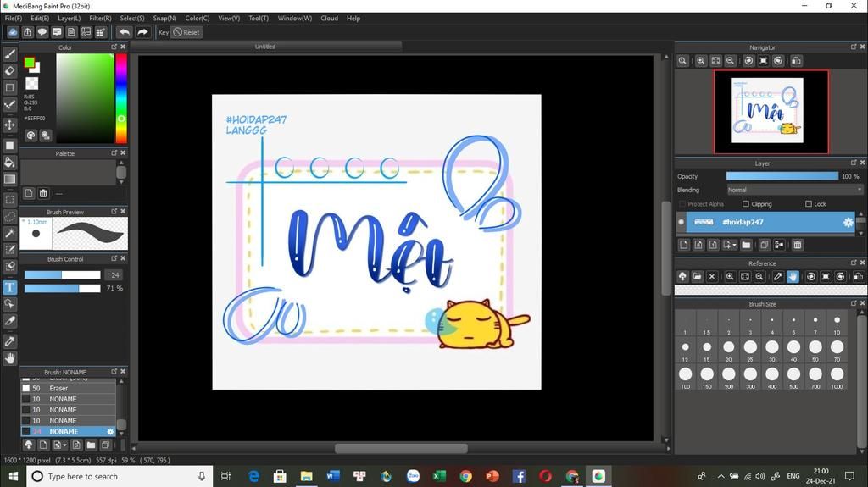Undock the Color panel
Viewport: 868px width, 487px height.
click(x=114, y=47)
